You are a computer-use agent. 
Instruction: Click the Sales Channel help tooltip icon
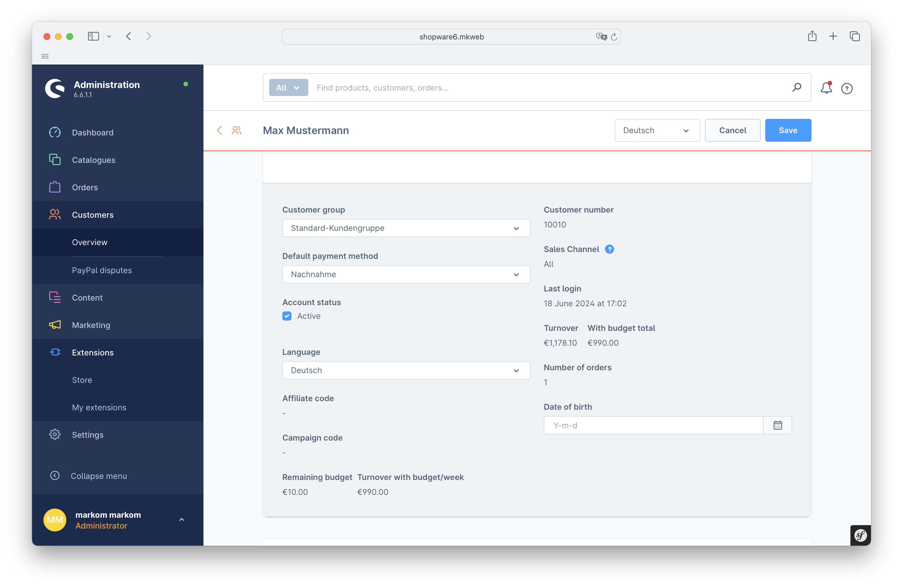click(x=609, y=249)
